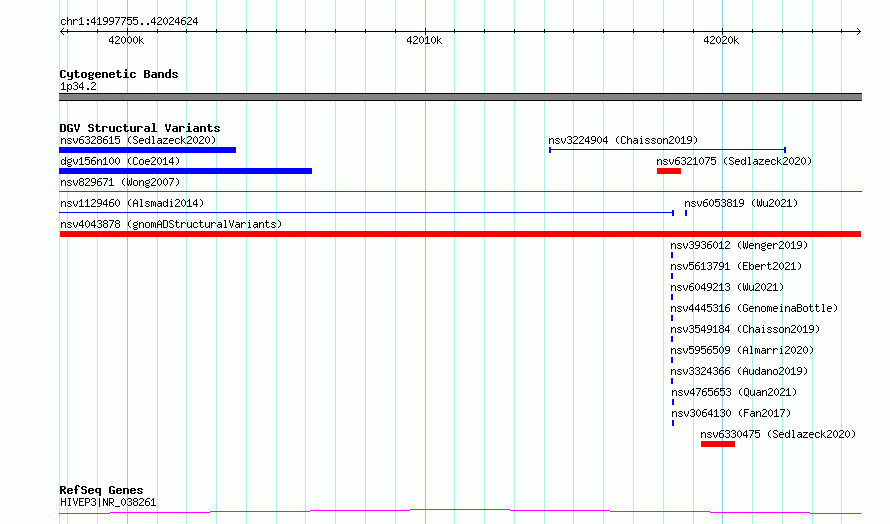This screenshot has width=890, height=524.
Task: Click the 42020k ruler label
Action: 721,40
